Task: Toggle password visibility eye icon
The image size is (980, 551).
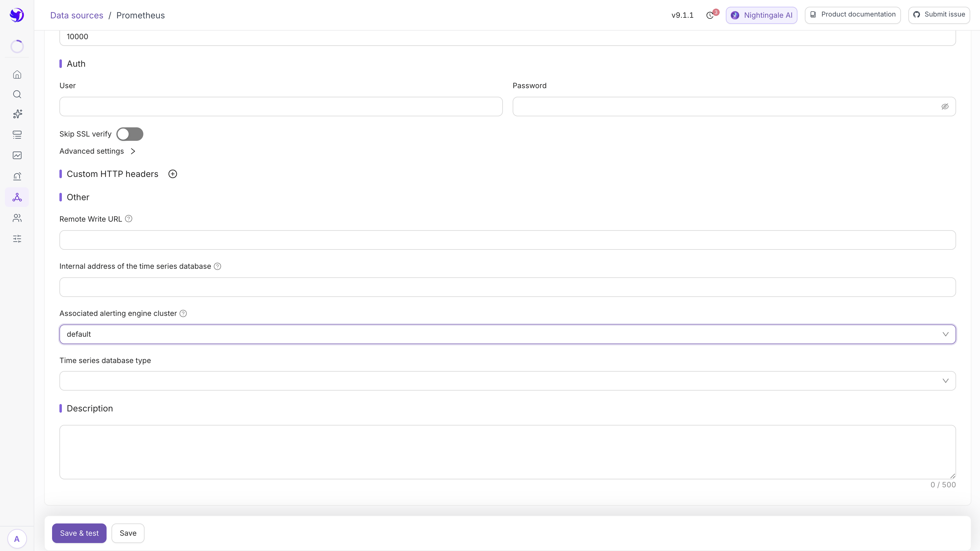Action: click(945, 107)
